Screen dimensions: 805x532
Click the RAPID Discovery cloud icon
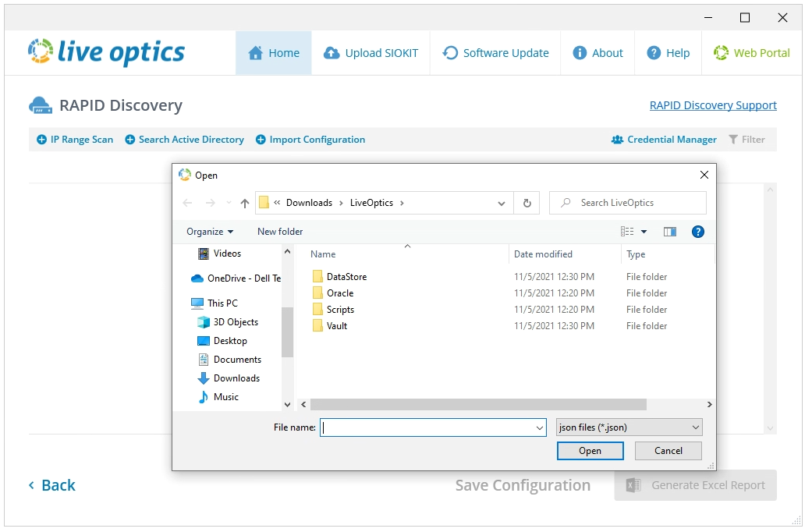tap(41, 105)
